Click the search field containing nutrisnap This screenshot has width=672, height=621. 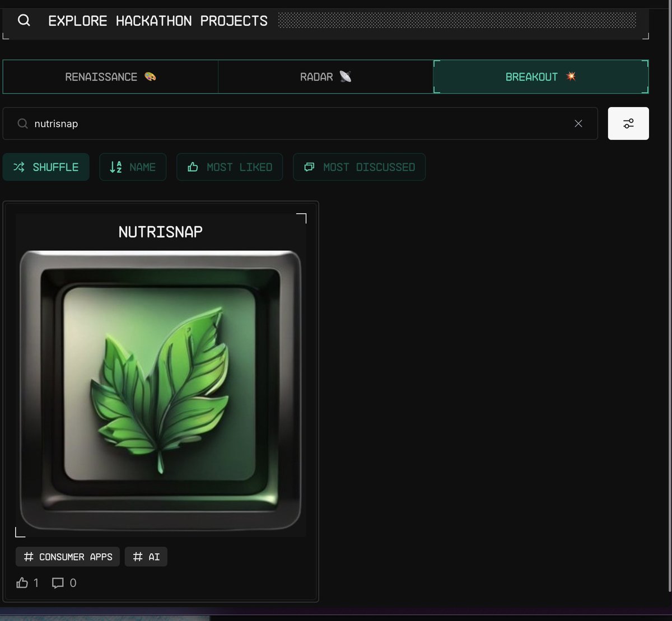pos(300,123)
